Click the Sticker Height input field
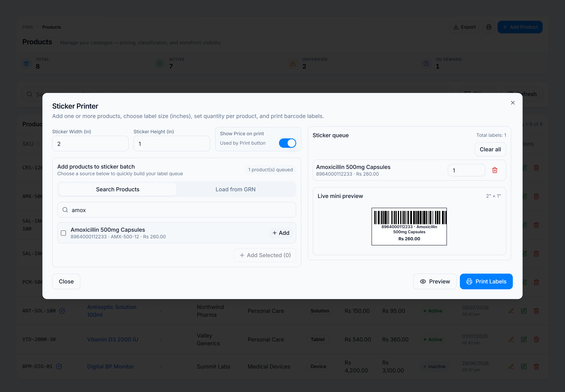The height and width of the screenshot is (392, 565). coord(172,144)
